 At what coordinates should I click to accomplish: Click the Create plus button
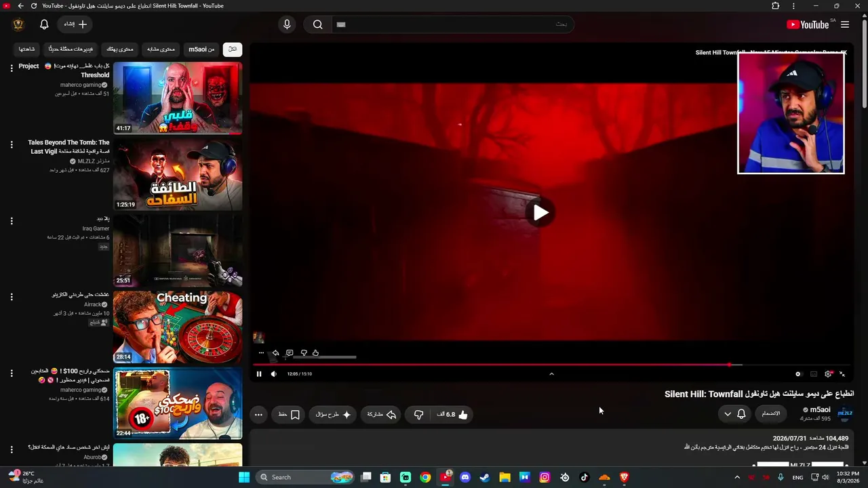[x=75, y=24]
